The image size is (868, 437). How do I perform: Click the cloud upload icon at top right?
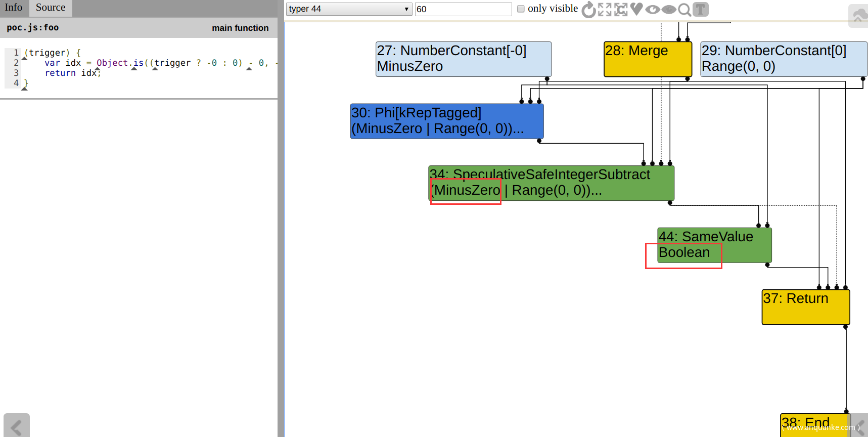(858, 16)
